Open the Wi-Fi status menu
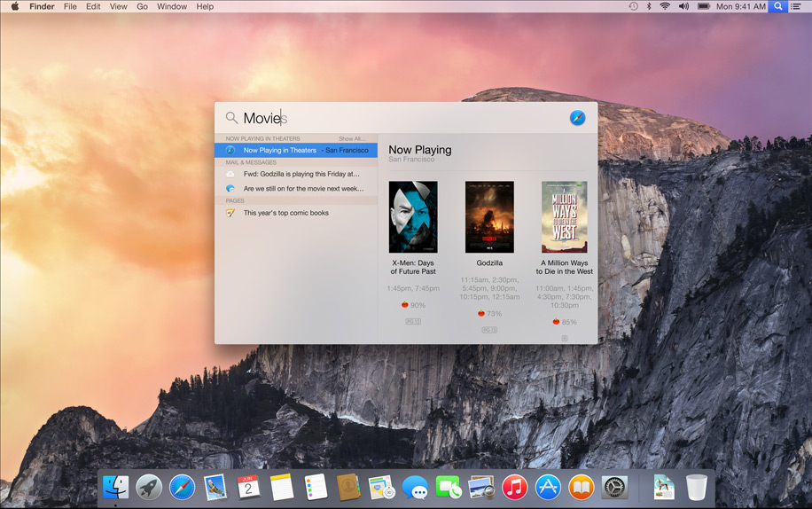This screenshot has height=509, width=812. tap(665, 6)
